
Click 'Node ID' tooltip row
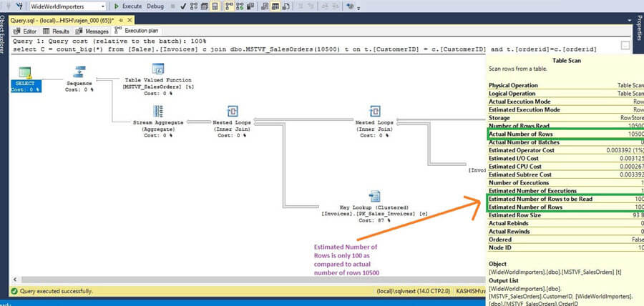[566, 248]
